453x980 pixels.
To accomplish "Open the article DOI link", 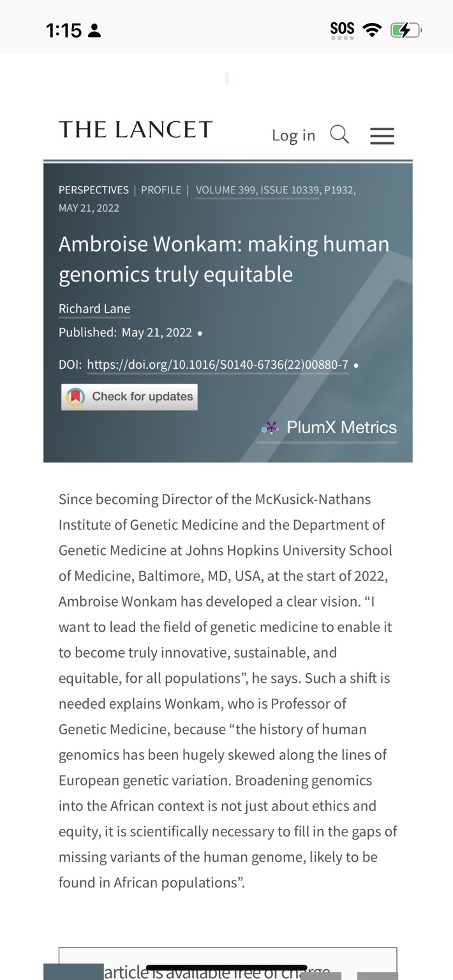I will tap(218, 365).
